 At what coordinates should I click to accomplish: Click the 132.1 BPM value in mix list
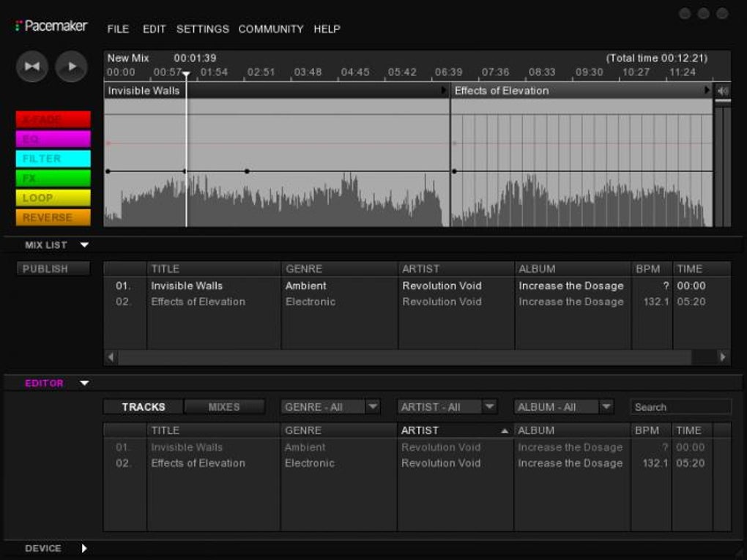pyautogui.click(x=656, y=302)
